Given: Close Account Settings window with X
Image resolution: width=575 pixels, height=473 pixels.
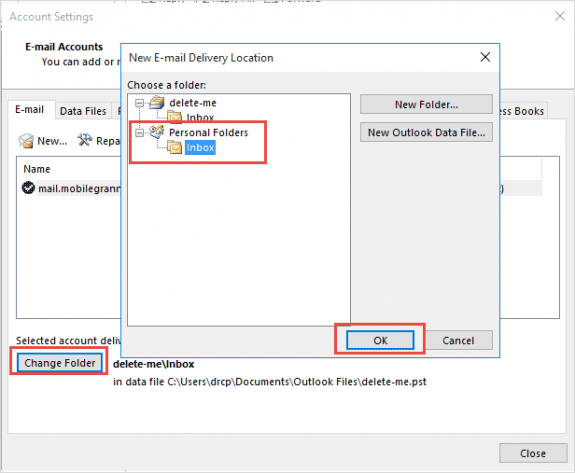Looking at the screenshot, I should (x=560, y=16).
